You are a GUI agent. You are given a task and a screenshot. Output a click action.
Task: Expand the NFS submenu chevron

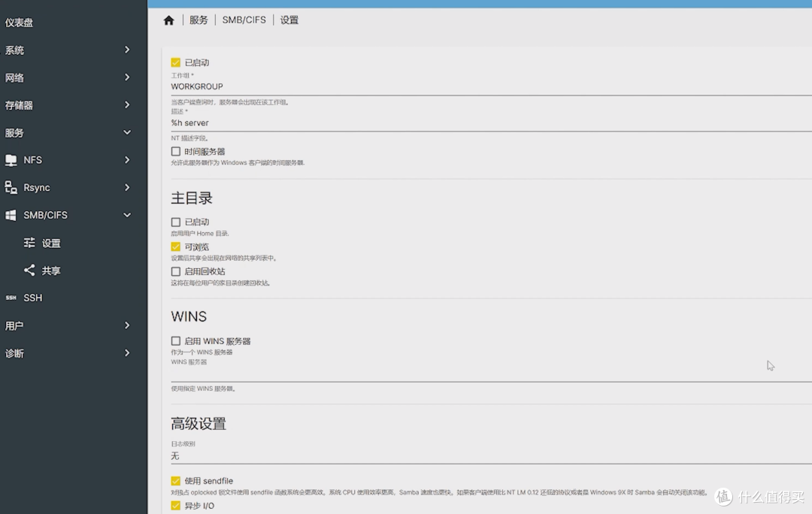tap(127, 160)
